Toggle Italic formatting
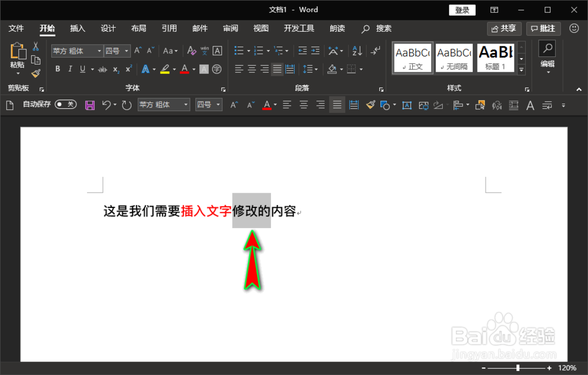Screen dimensions: 588x375 [70, 69]
